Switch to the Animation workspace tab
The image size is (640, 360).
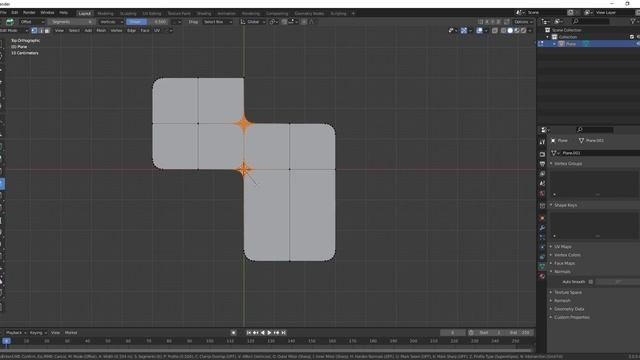(x=226, y=13)
